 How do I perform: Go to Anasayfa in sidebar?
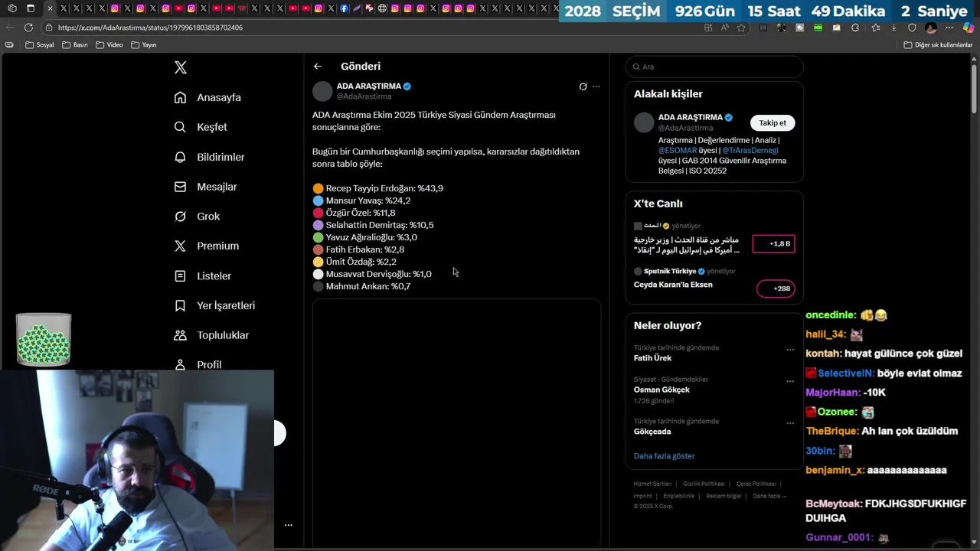coord(208,97)
